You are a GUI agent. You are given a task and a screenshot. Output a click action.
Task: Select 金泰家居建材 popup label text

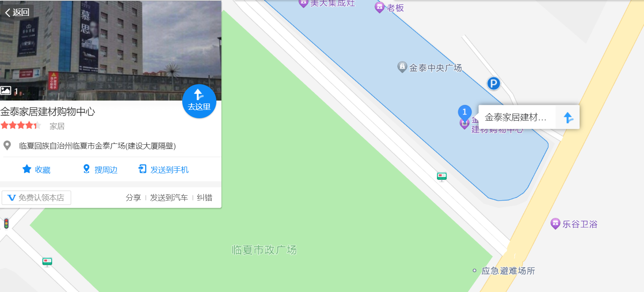pos(516,117)
